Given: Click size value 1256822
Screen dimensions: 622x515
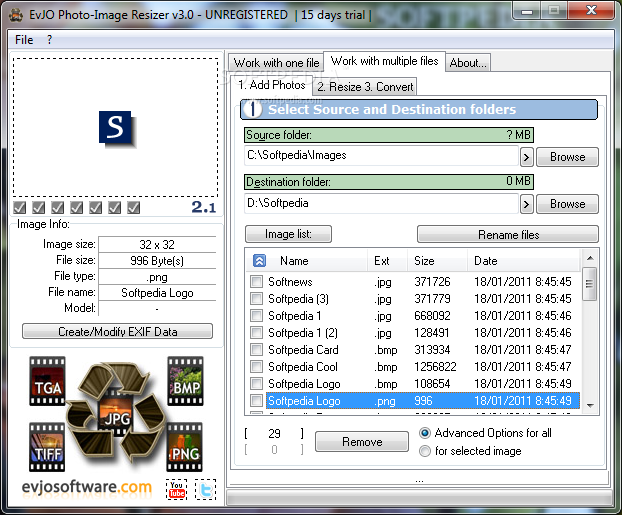Looking at the screenshot, I should point(435,367).
